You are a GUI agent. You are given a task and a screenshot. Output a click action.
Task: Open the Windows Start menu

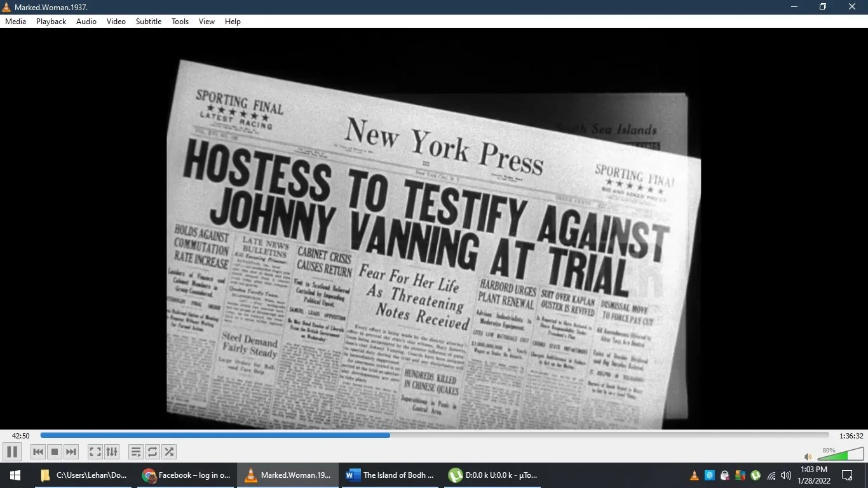[15, 475]
